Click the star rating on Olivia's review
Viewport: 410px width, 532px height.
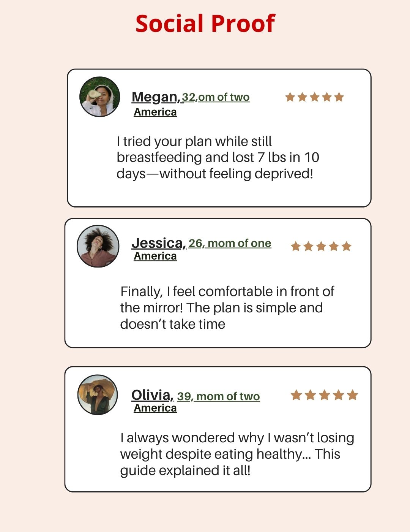tap(324, 395)
